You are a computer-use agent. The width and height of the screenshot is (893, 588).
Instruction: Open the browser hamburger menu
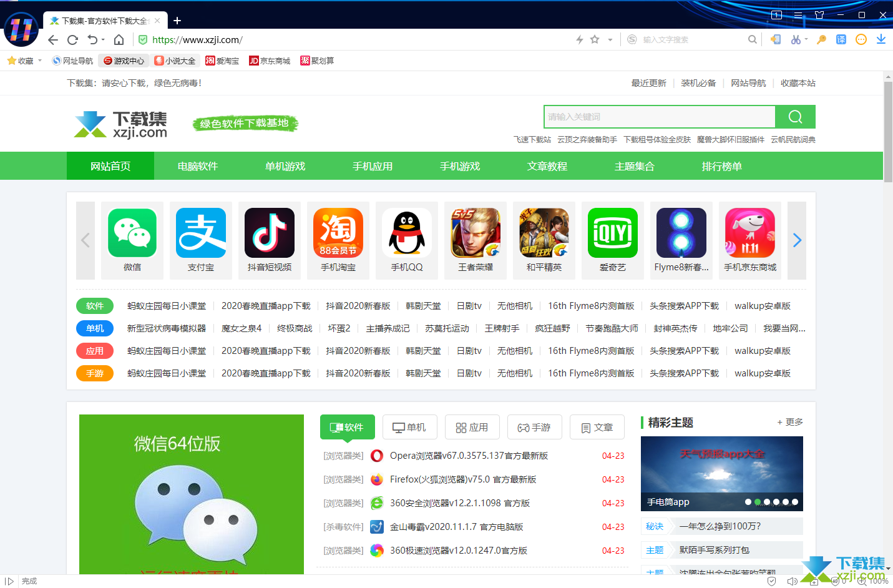click(798, 15)
